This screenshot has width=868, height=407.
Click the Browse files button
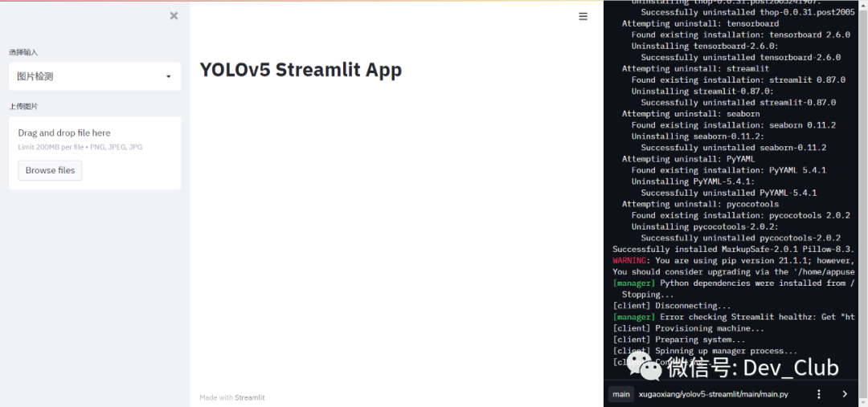tap(50, 170)
